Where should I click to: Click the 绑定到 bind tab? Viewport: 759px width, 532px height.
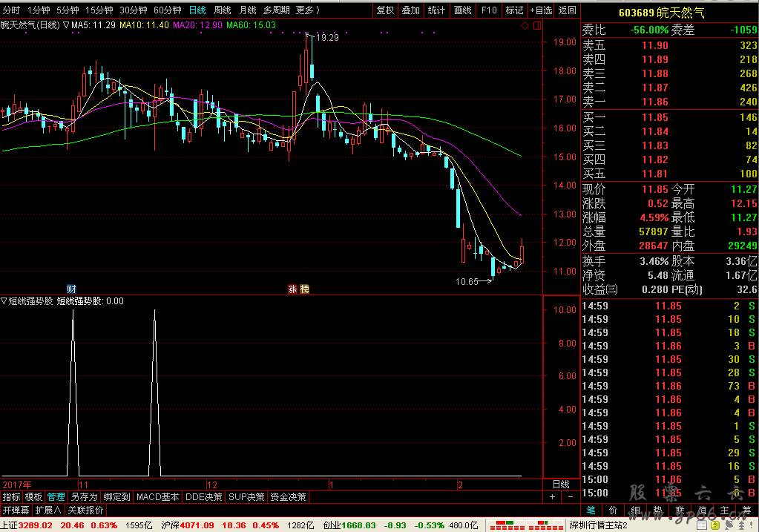[116, 497]
